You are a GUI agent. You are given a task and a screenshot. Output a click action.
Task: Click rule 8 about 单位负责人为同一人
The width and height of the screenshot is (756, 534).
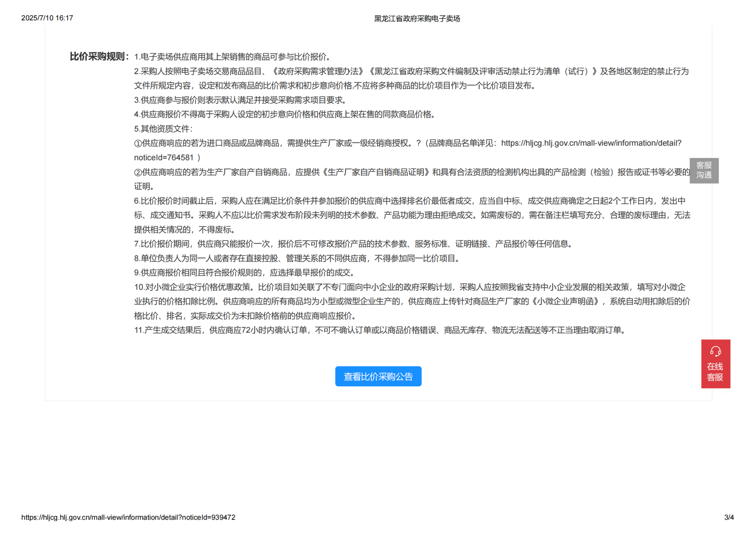(297, 258)
